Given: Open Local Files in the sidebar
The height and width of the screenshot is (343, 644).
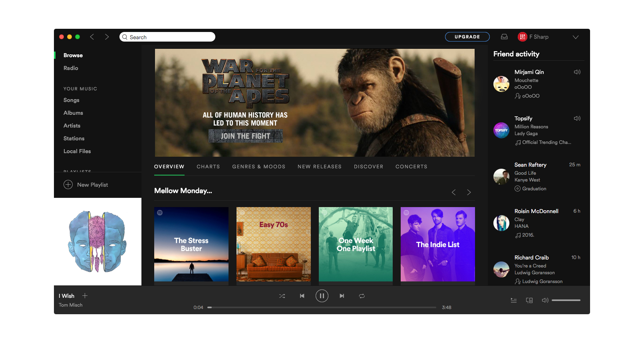Looking at the screenshot, I should coord(77,151).
